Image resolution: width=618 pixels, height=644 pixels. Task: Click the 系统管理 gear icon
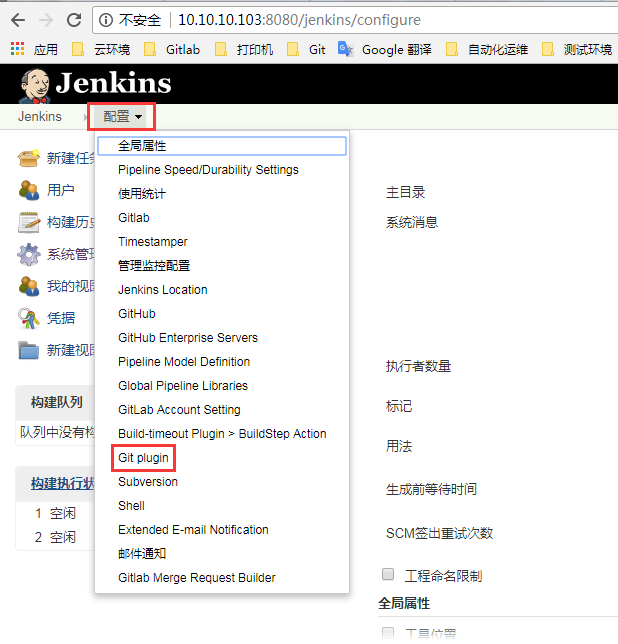(29, 254)
